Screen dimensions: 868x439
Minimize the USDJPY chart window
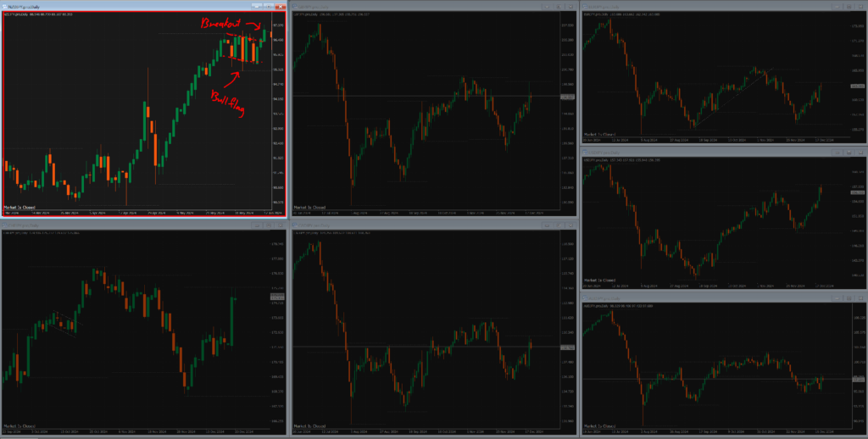tap(837, 153)
